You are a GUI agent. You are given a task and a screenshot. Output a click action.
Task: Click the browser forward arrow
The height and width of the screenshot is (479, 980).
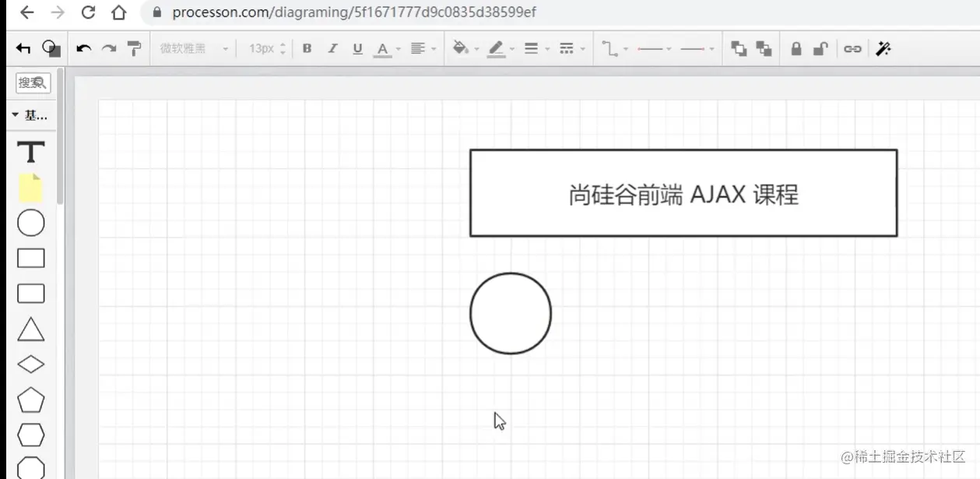(57, 12)
